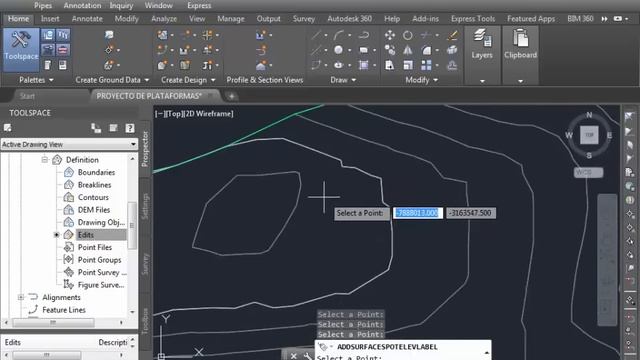The height and width of the screenshot is (360, 640).
Task: Select the Point Groups tree item
Action: pyautogui.click(x=99, y=260)
